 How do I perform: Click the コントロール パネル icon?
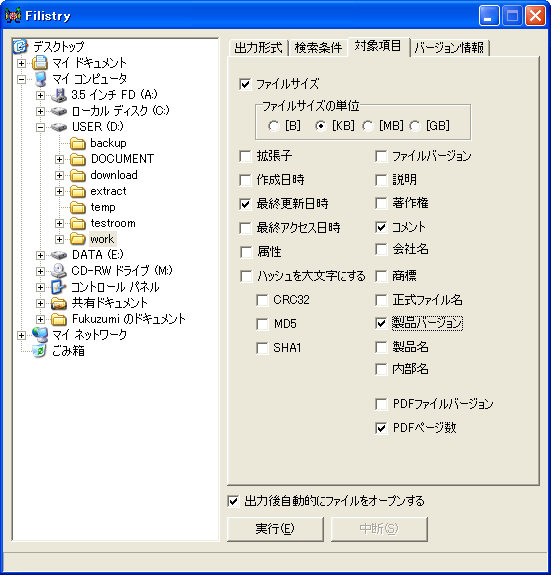coord(59,287)
